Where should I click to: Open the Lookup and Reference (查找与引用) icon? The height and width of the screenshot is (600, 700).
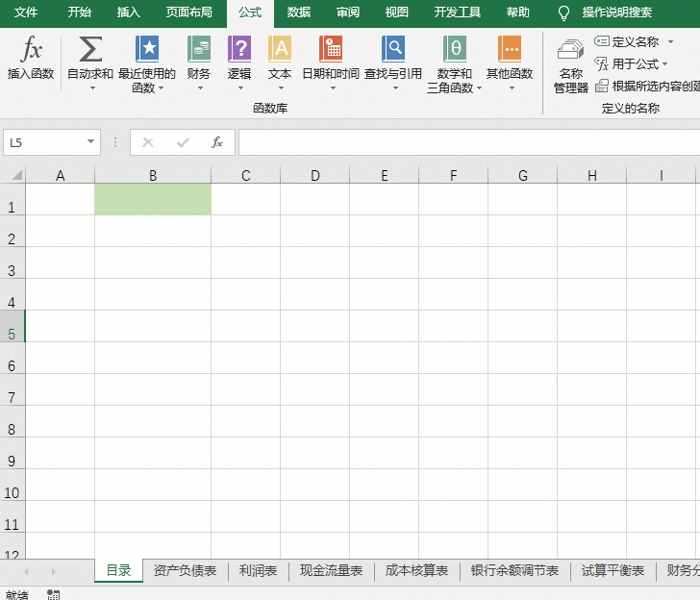[x=393, y=49]
